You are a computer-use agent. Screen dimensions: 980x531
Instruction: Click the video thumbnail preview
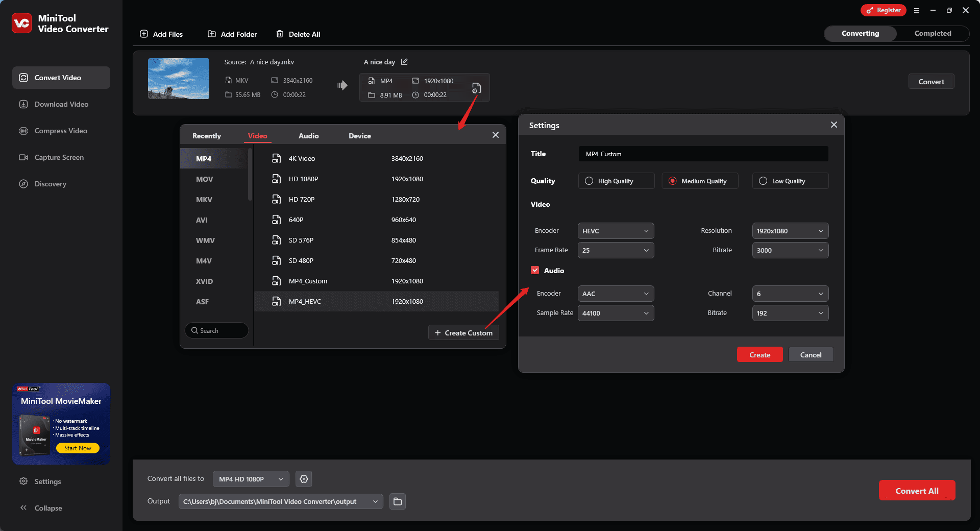(179, 79)
